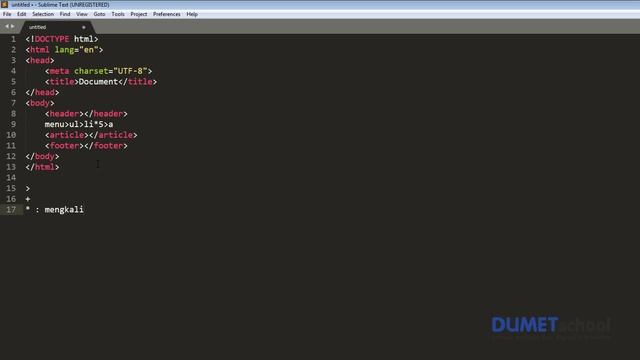The image size is (640, 360).
Task: Click the article tag line
Action: [x=91, y=135]
